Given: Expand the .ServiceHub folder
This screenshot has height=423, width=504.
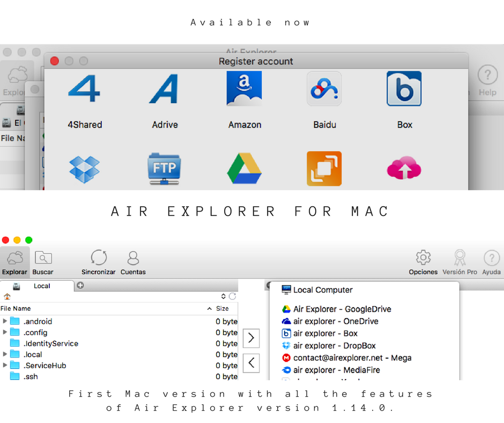Looking at the screenshot, I should tap(5, 366).
